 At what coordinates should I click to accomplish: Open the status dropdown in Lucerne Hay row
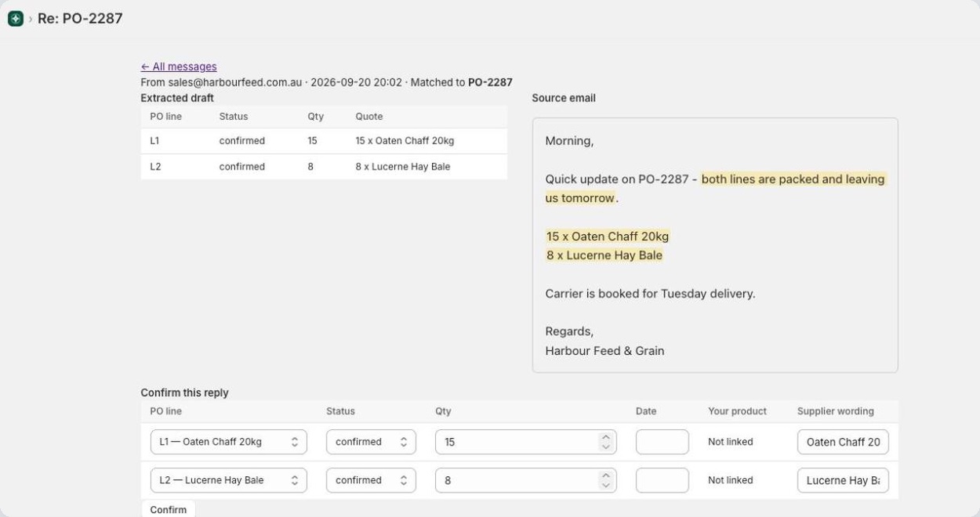point(371,480)
